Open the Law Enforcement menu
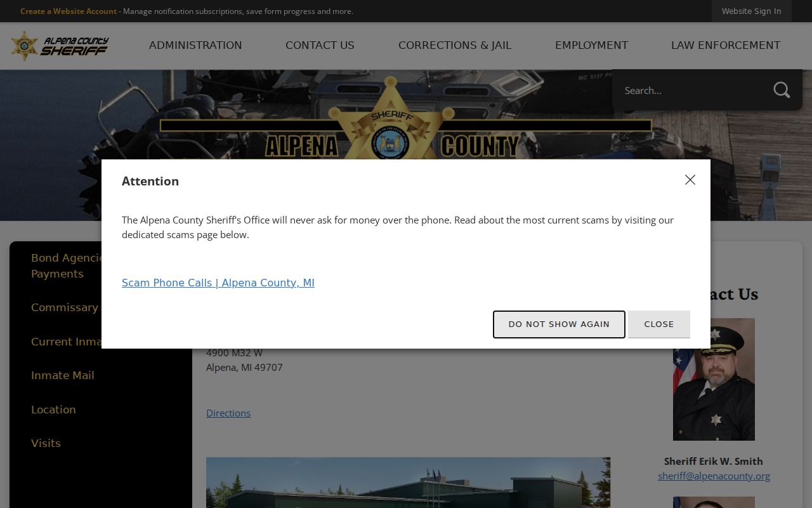The image size is (812, 508). pos(726,46)
